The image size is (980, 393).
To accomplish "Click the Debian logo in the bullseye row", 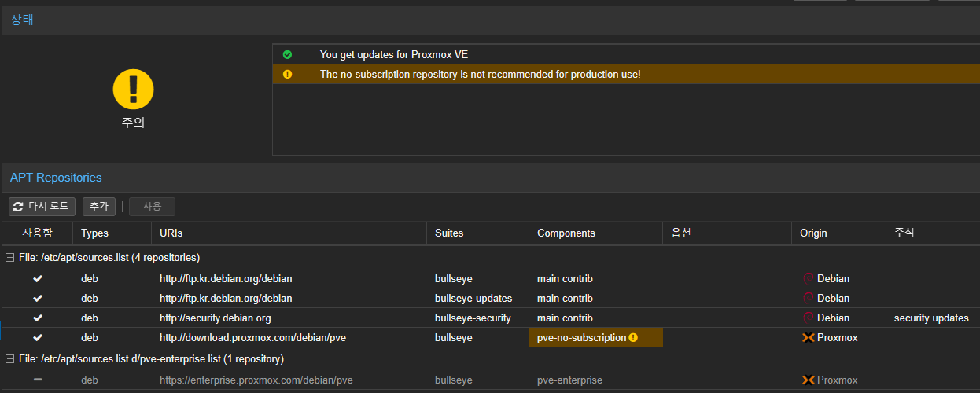I will click(808, 278).
